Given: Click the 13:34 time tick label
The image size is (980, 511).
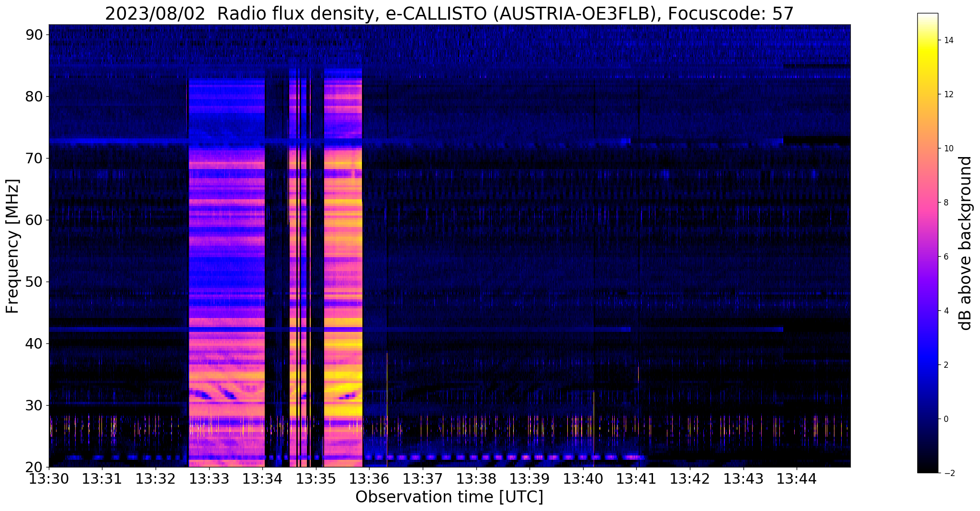Looking at the screenshot, I should click(x=262, y=479).
